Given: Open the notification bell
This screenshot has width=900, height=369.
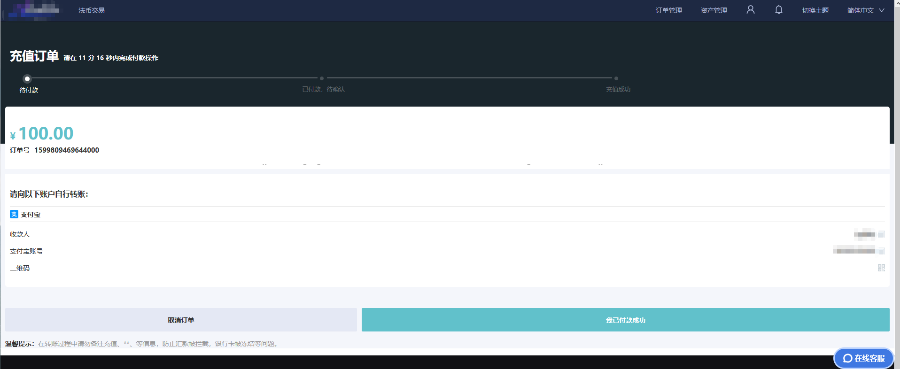Looking at the screenshot, I should pos(779,10).
